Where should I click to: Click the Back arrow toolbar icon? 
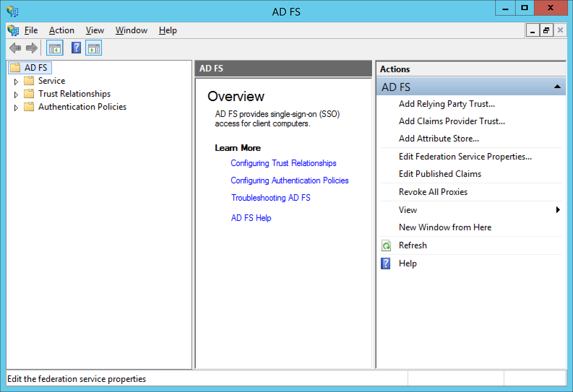point(15,48)
